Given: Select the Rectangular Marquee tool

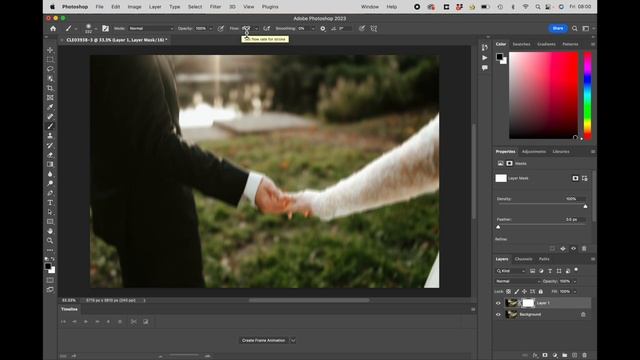Looking at the screenshot, I should [x=50, y=60].
